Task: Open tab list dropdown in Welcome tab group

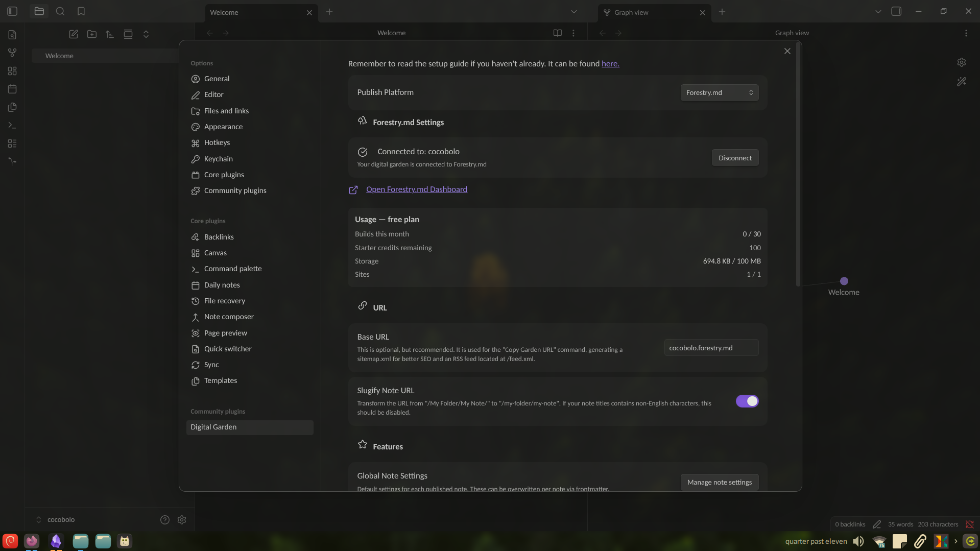Action: [x=574, y=12]
